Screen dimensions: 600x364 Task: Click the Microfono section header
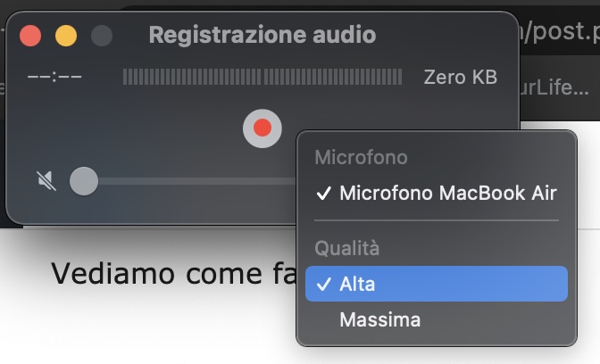[361, 158]
